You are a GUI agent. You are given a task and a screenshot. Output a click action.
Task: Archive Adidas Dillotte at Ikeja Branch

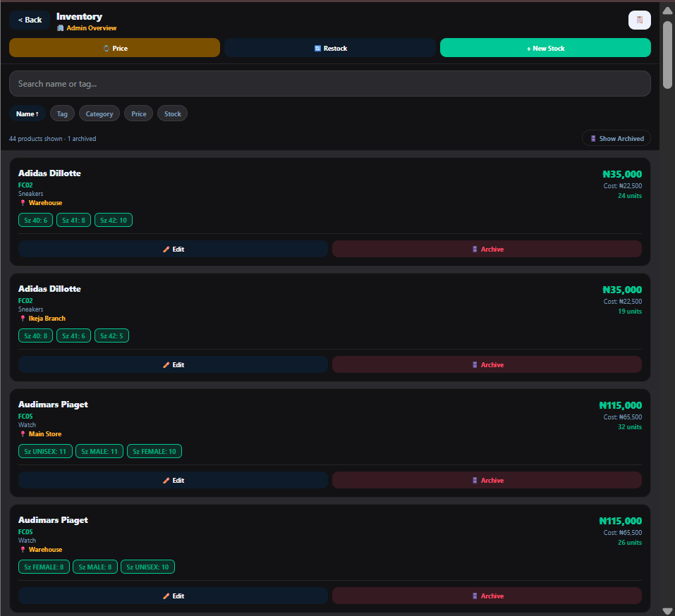click(x=487, y=365)
